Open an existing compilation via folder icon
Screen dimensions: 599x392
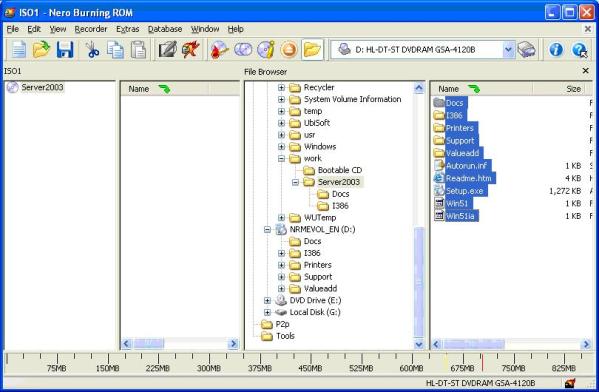[x=41, y=50]
